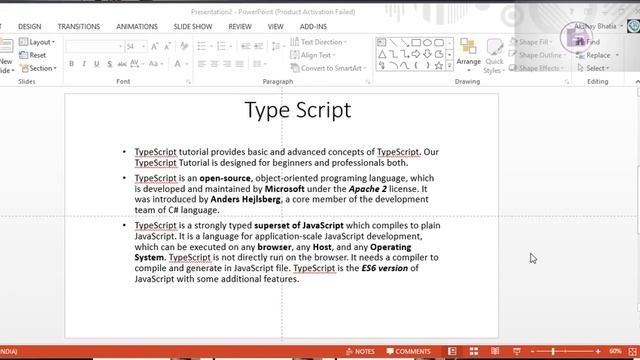Switch to Slide Sorter view
The height and width of the screenshot is (360, 640).
pyautogui.click(x=473, y=351)
